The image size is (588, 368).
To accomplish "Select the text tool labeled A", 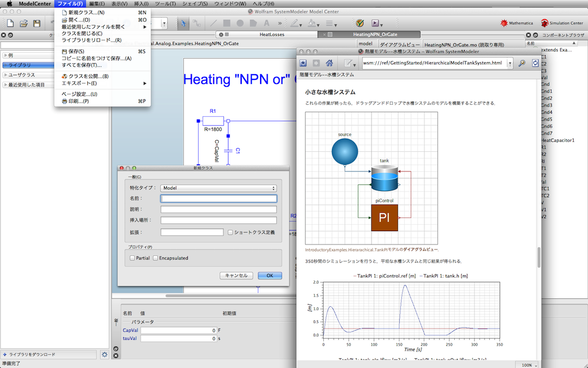I will pyautogui.click(x=266, y=23).
